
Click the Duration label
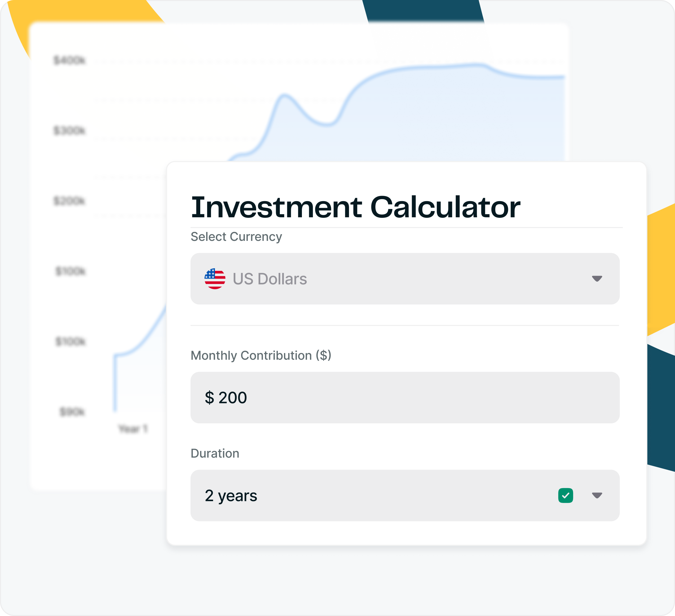click(215, 454)
